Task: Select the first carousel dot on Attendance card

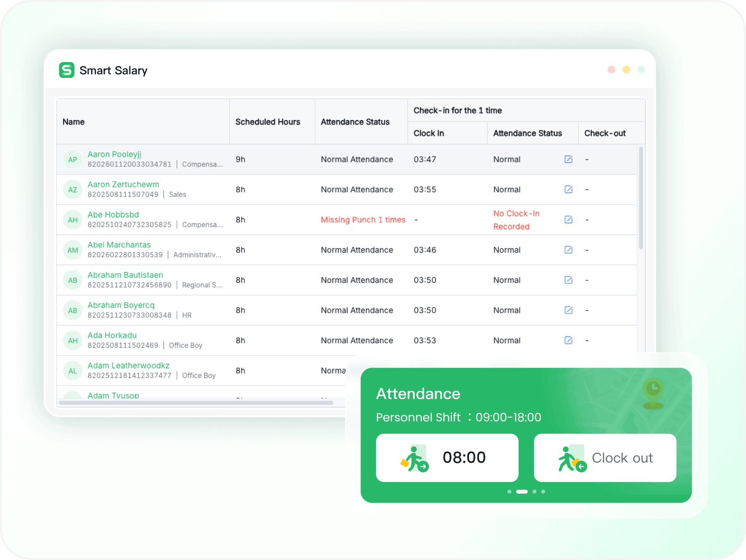Action: [509, 491]
